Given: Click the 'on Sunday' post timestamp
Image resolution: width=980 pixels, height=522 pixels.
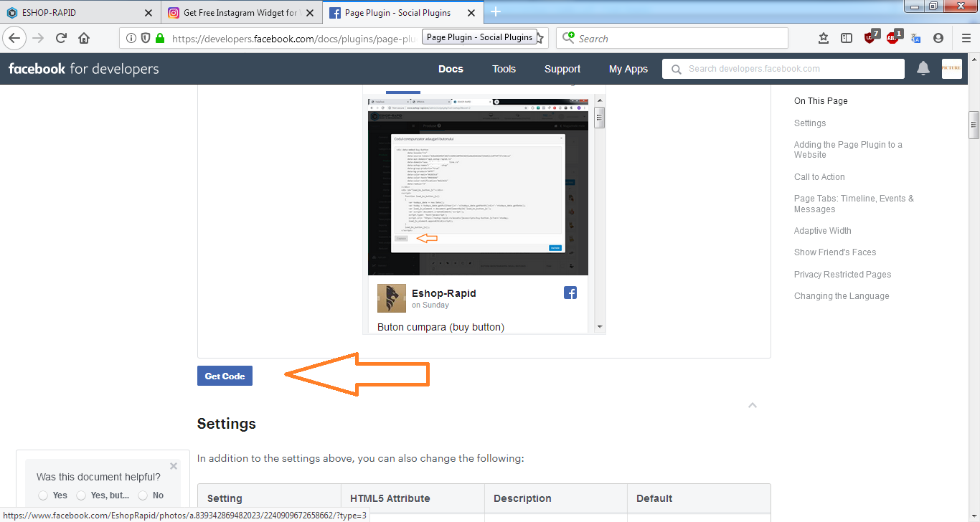Looking at the screenshot, I should click(430, 305).
